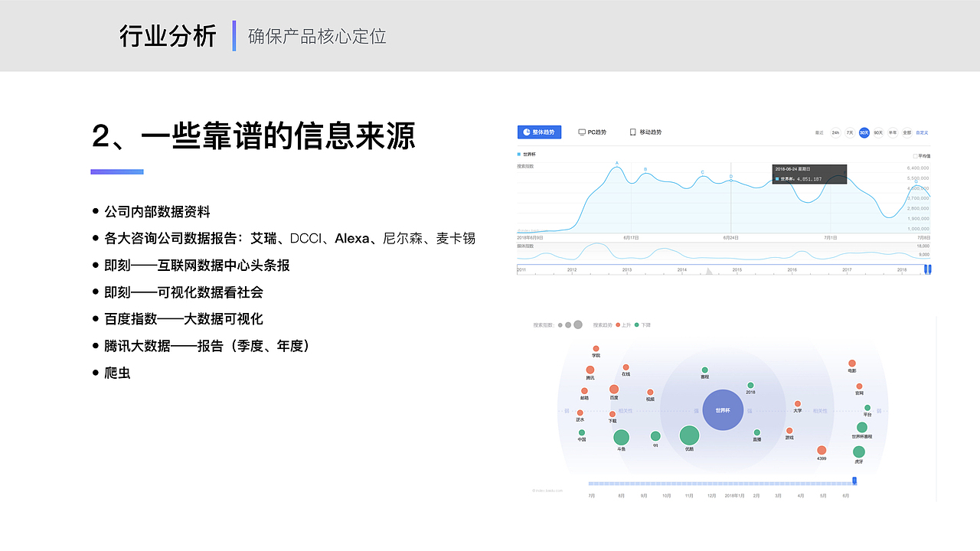
Task: Click the 6月24日 date label on the chart axis
Action: click(x=730, y=238)
